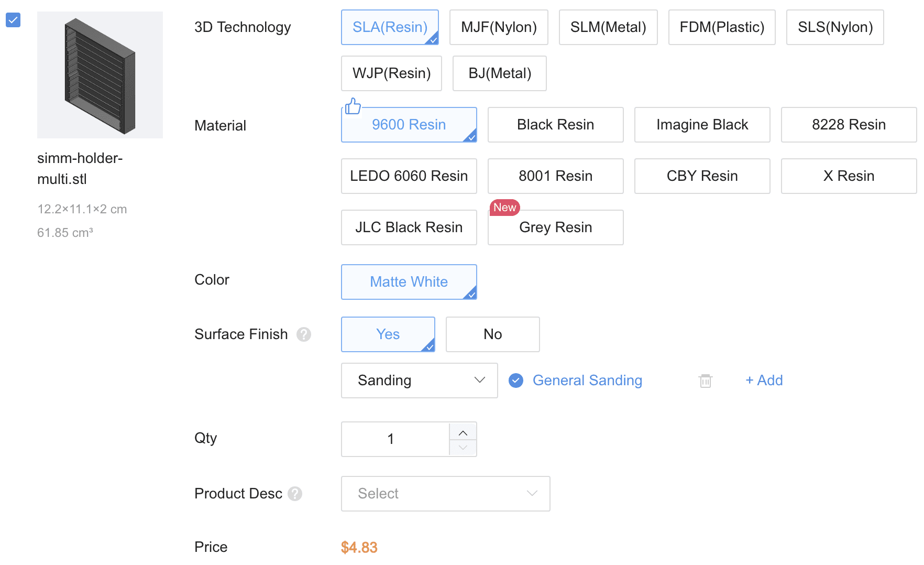
Task: Increase quantity with the up arrow
Action: 463,431
